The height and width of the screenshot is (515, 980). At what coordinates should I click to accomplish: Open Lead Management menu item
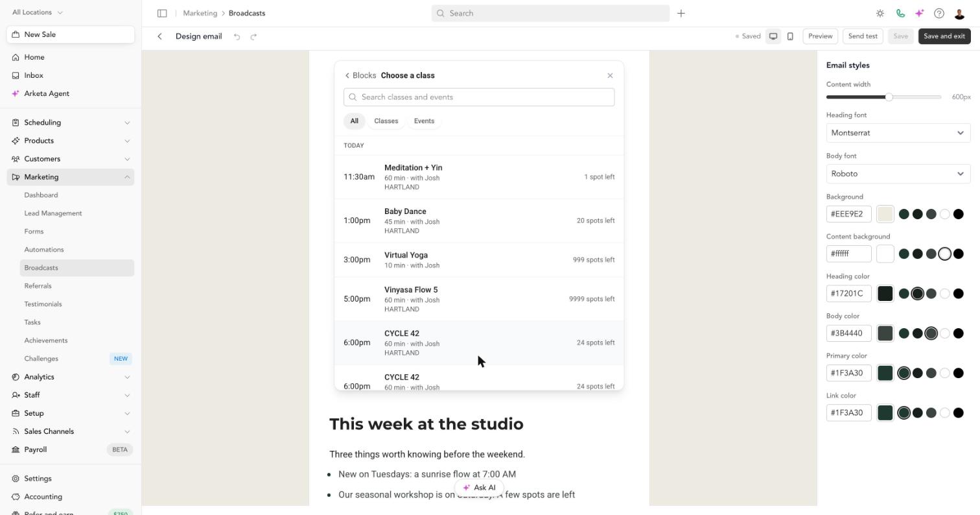(77, 213)
